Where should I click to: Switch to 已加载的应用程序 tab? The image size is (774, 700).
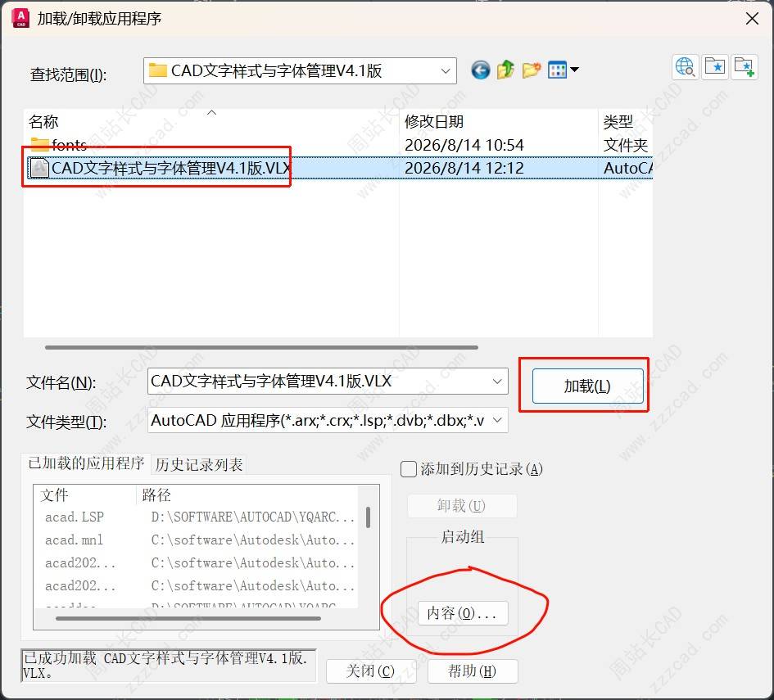click(86, 463)
